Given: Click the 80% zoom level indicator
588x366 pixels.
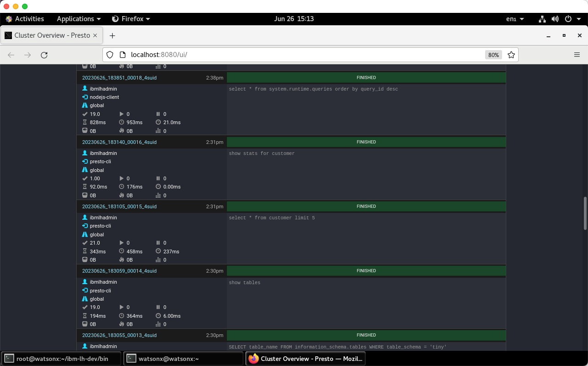Looking at the screenshot, I should 493,55.
